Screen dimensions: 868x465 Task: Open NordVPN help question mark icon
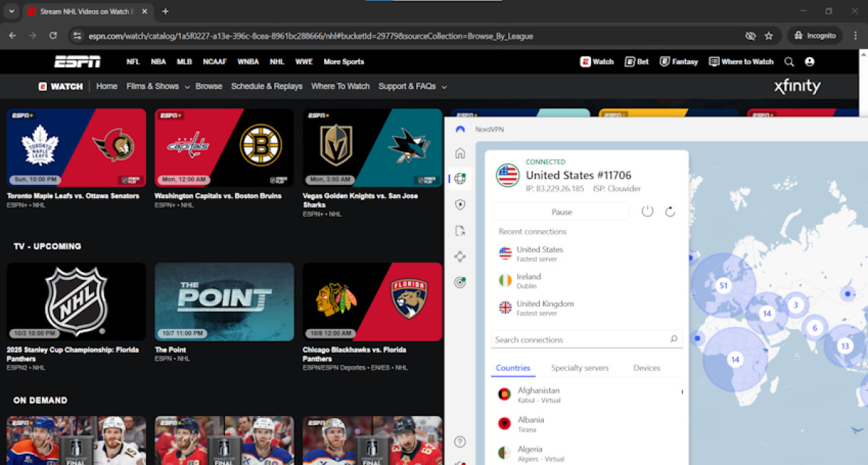460,442
